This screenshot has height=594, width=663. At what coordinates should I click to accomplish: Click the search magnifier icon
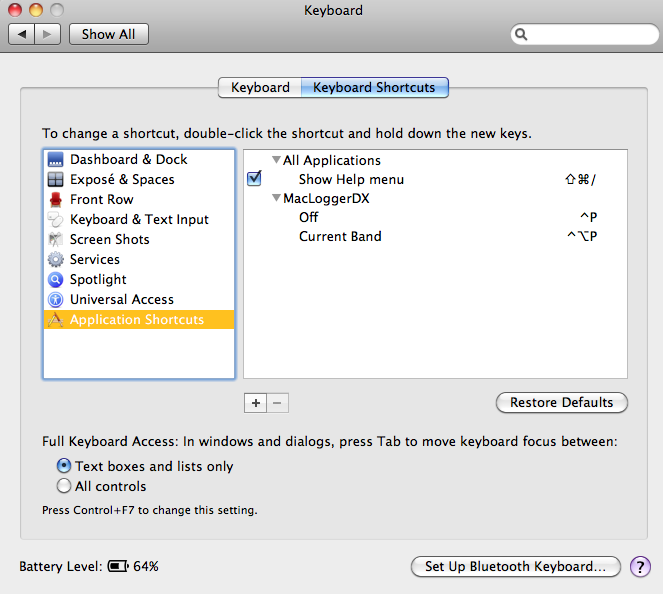(521, 34)
